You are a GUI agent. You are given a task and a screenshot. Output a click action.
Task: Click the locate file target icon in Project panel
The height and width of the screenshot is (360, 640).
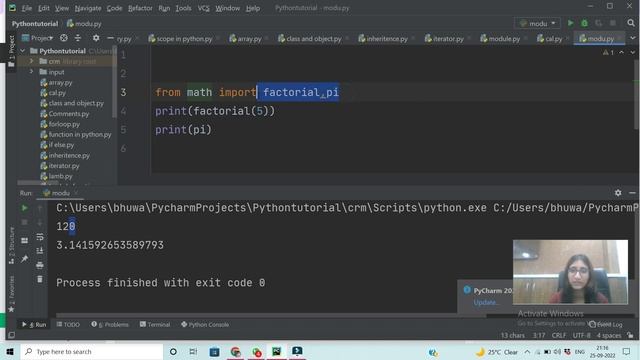64,38
